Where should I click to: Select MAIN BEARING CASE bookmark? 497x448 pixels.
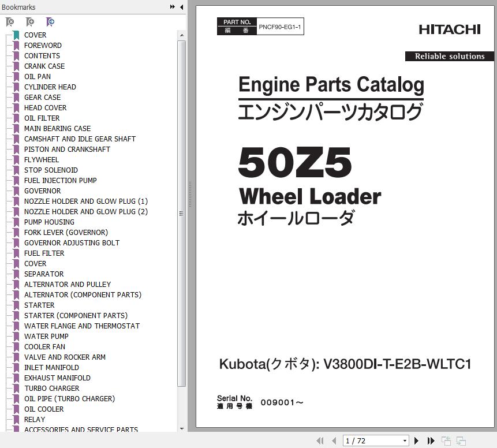[x=57, y=129]
